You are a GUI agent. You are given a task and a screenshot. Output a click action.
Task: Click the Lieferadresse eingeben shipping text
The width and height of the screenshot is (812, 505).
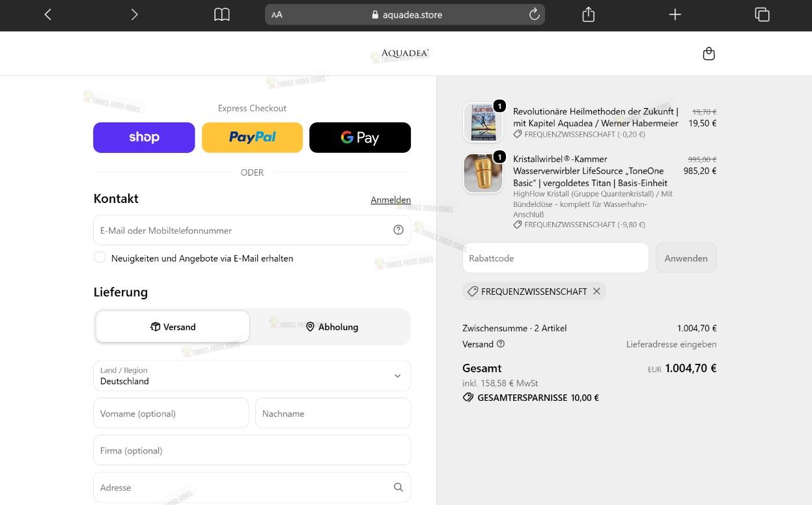(671, 344)
